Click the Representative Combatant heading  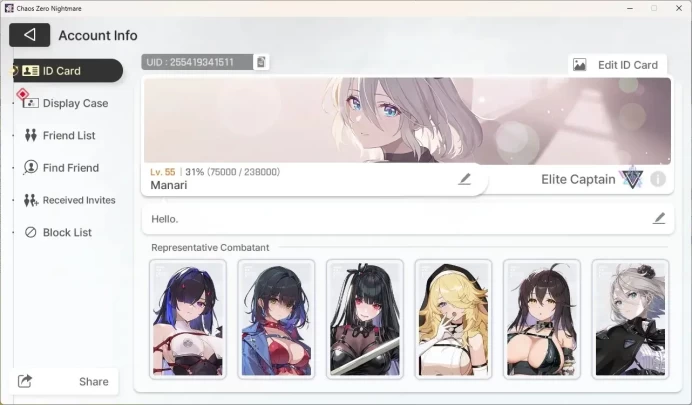coord(210,248)
